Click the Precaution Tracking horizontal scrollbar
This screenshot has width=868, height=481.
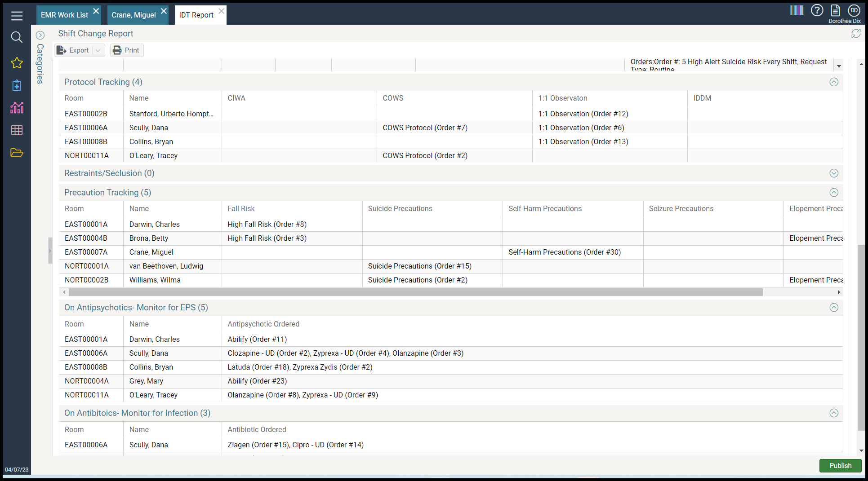point(415,292)
